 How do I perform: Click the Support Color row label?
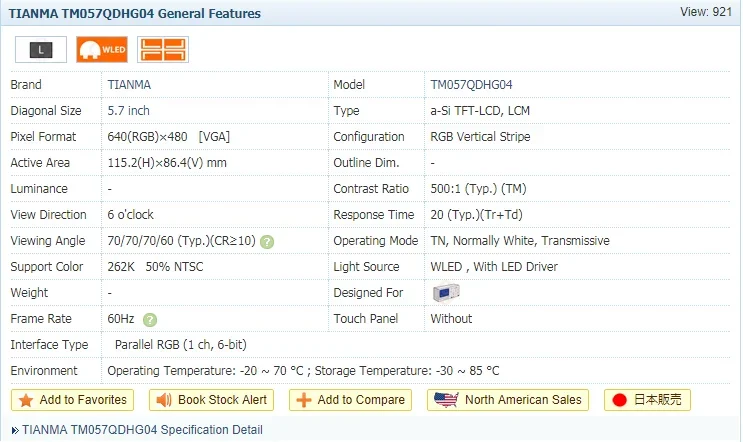tap(47, 267)
